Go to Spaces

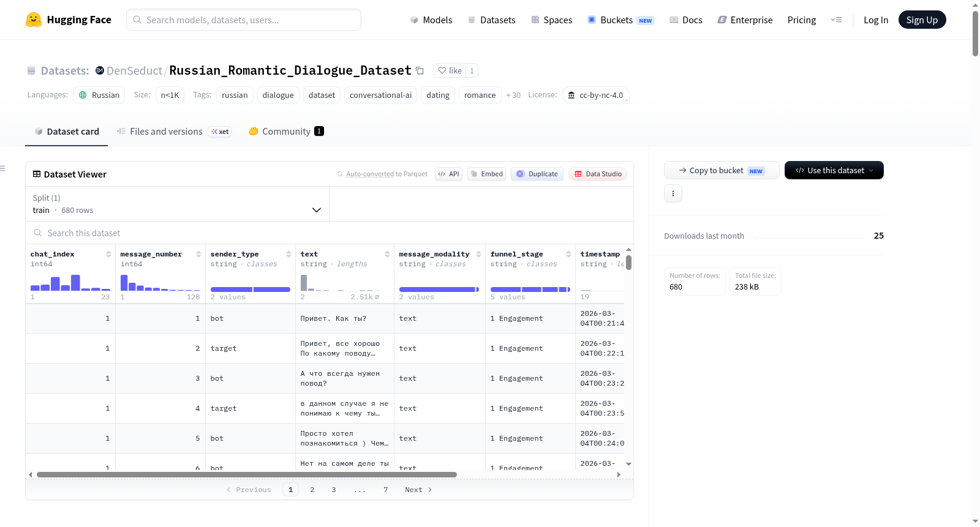[551, 20]
